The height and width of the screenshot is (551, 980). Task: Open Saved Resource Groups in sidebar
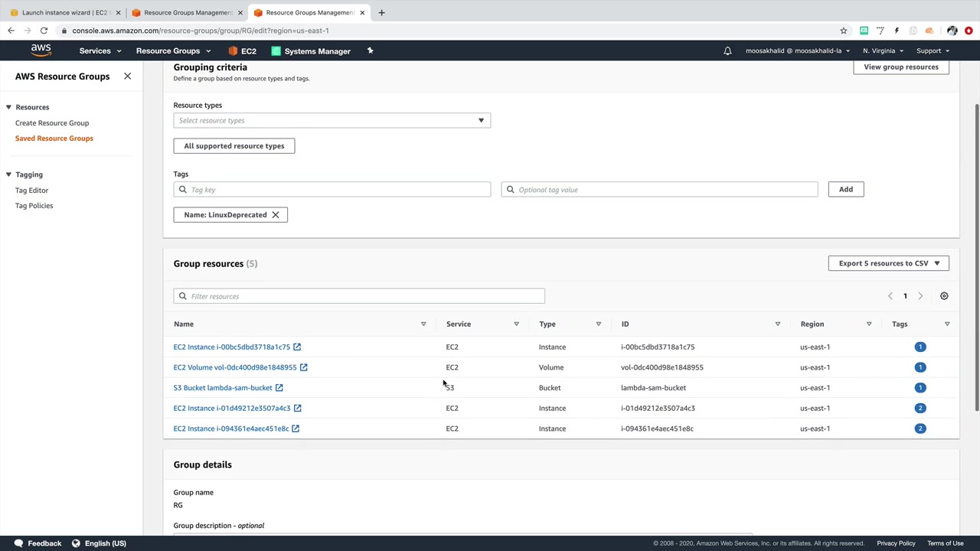pyautogui.click(x=54, y=139)
